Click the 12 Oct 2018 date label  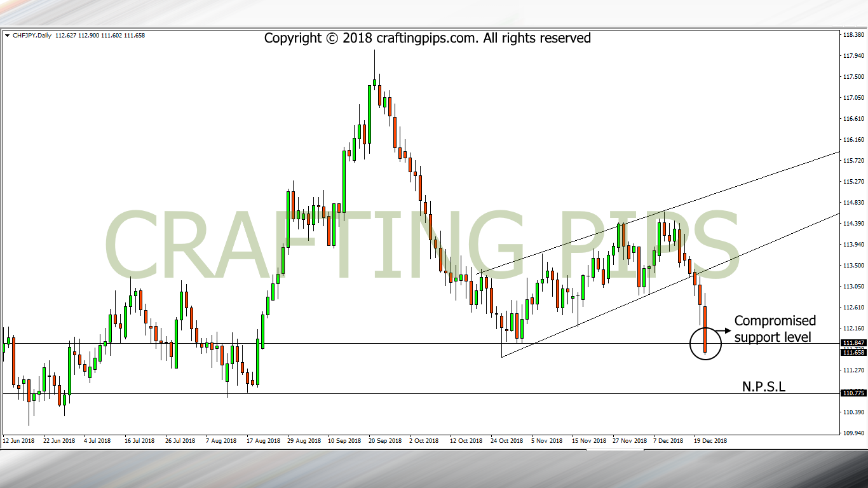(466, 440)
